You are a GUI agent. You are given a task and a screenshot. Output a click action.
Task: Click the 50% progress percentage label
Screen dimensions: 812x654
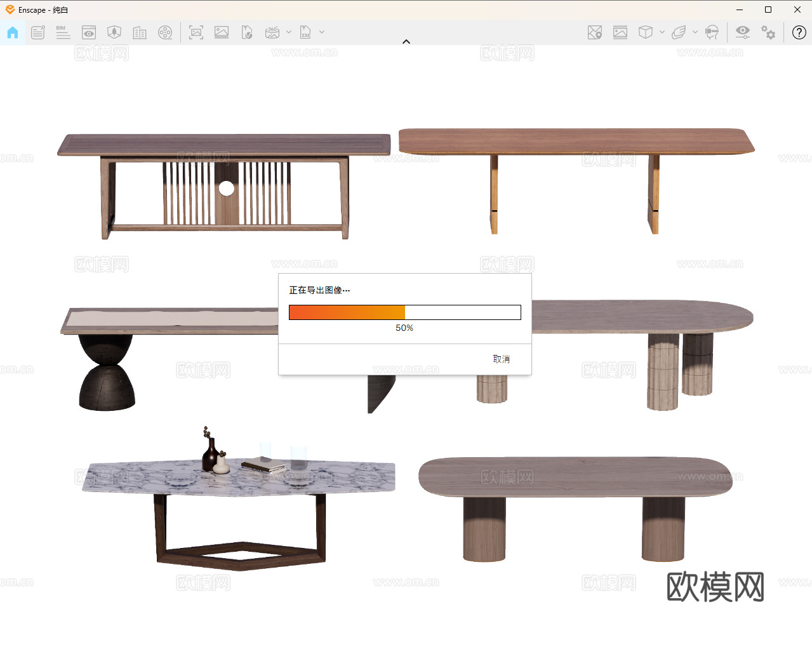coord(404,328)
